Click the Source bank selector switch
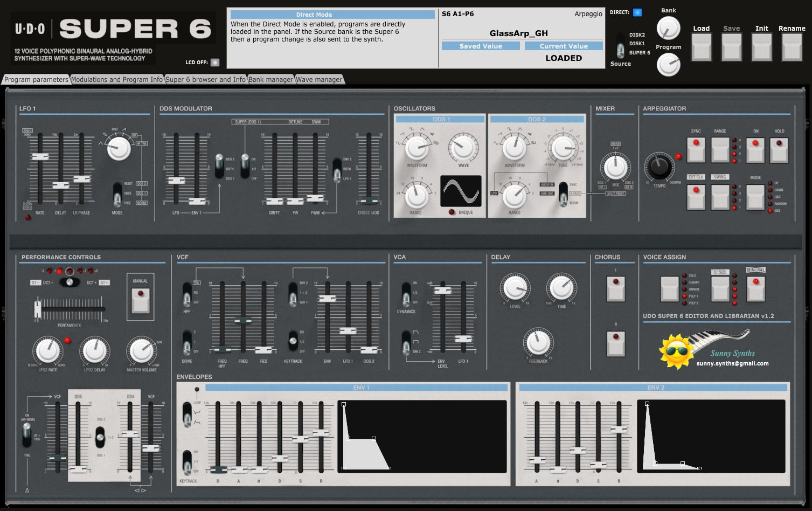The width and height of the screenshot is (812, 511). (621, 46)
